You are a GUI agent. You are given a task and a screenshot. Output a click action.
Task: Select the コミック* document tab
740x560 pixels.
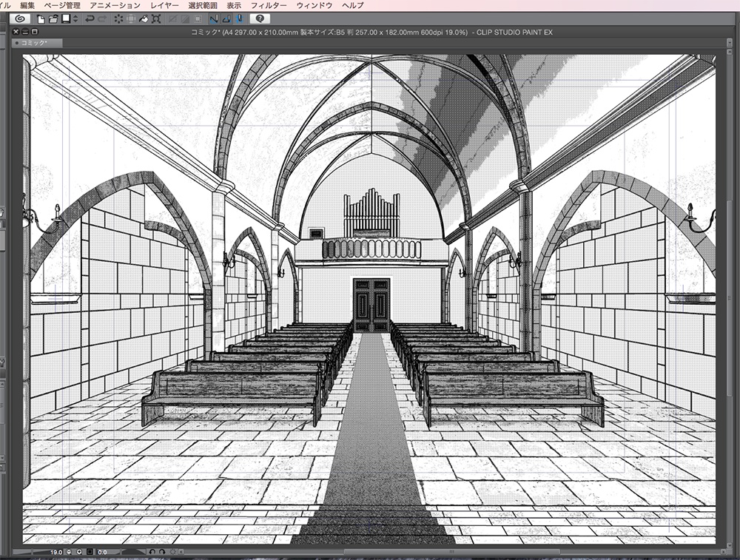click(37, 43)
